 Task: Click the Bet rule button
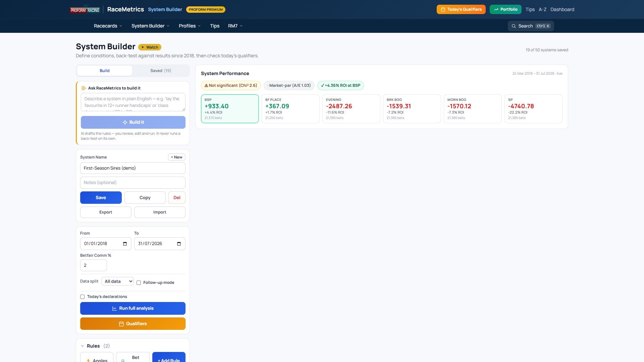133,357
